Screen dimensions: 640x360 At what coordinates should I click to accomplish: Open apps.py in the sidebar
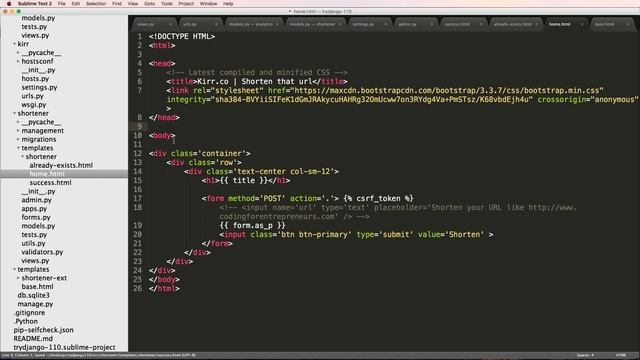pos(34,209)
